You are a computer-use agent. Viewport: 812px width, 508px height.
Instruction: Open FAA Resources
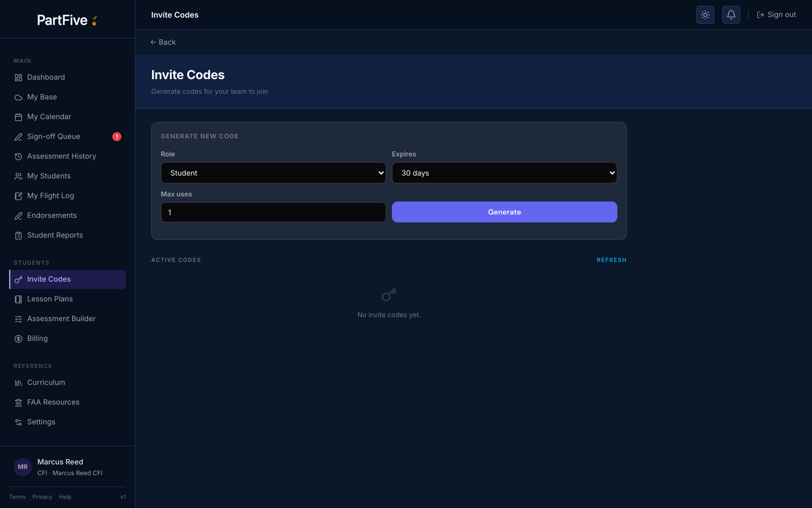coord(68,402)
